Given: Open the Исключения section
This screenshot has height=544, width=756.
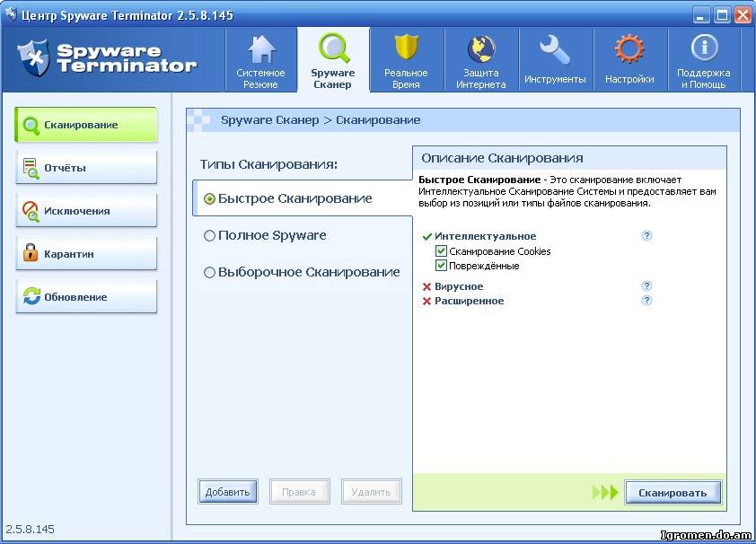Looking at the screenshot, I should point(86,211).
